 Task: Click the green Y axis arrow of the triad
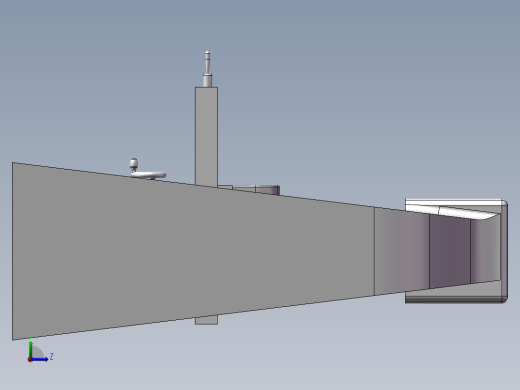point(31,350)
